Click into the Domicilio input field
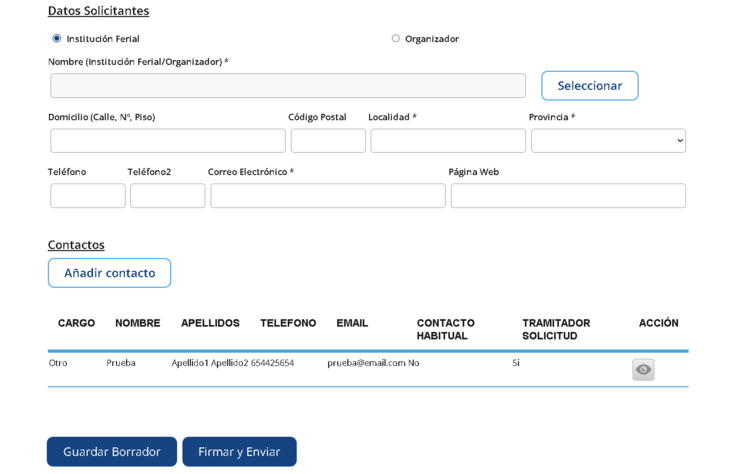This screenshot has height=474, width=736. tap(168, 141)
